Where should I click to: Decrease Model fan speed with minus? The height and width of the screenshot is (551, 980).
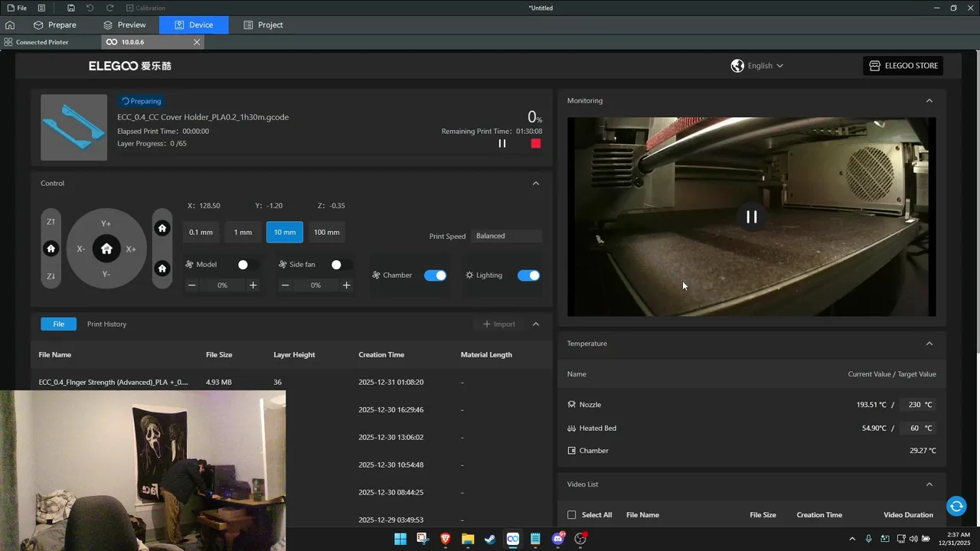192,285
